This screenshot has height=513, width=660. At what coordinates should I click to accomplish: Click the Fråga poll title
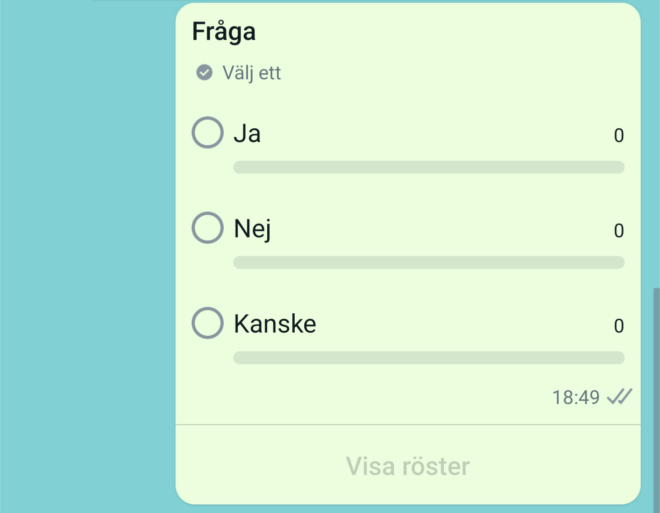click(224, 32)
